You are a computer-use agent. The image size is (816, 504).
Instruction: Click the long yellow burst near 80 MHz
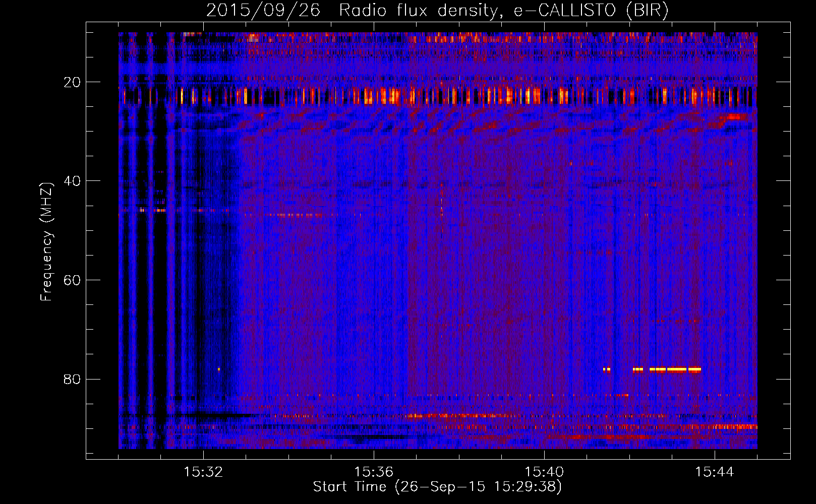[x=675, y=369]
